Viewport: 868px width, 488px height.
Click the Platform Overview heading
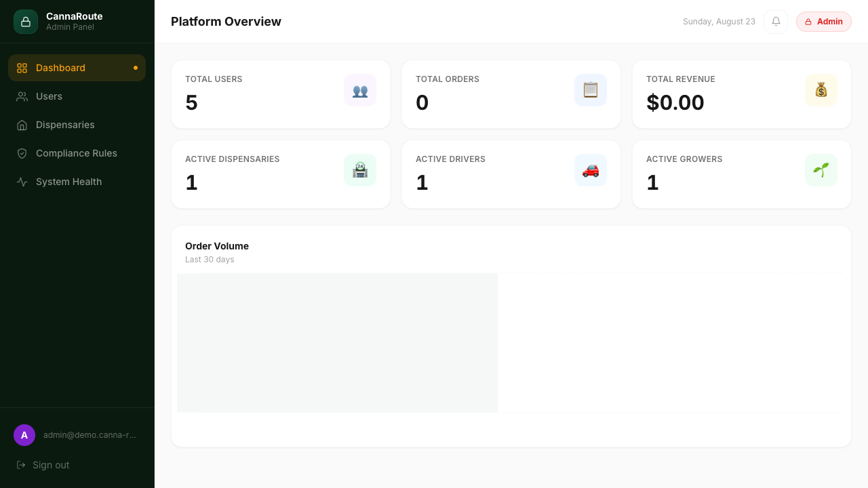[x=226, y=22]
